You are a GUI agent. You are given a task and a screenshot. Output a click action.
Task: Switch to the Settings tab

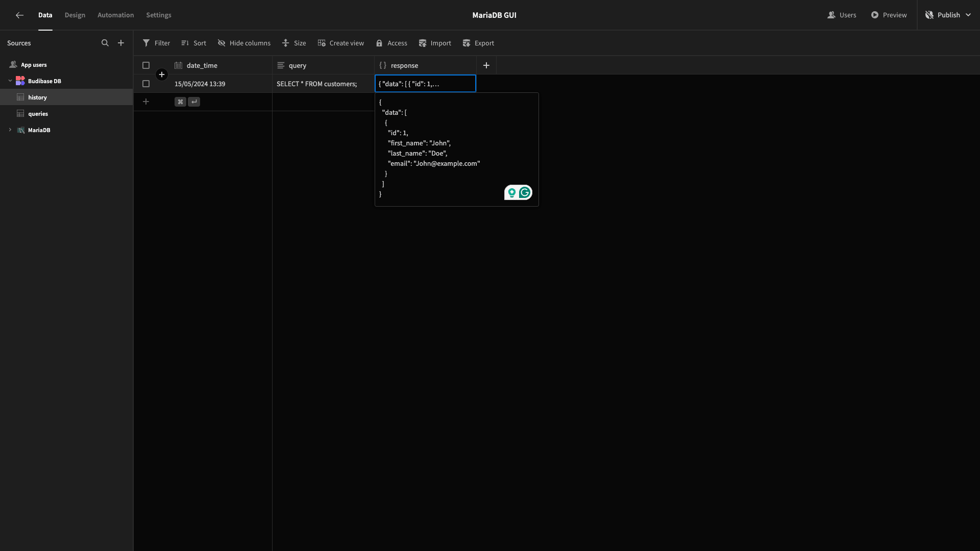tap(159, 15)
